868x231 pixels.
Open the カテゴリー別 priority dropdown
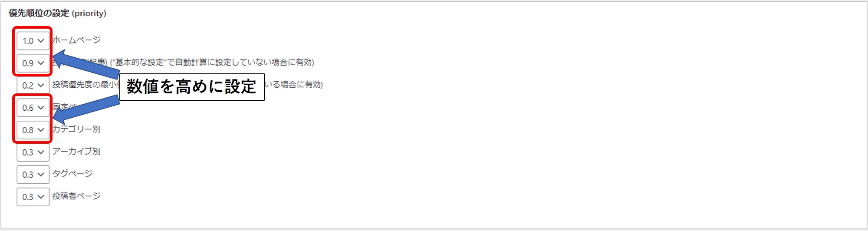tap(33, 130)
